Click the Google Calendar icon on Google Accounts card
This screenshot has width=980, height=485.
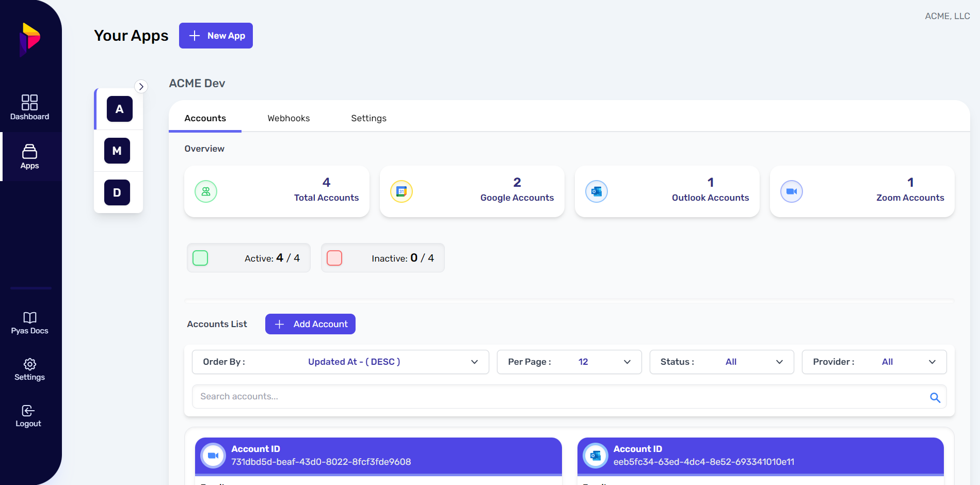click(401, 191)
